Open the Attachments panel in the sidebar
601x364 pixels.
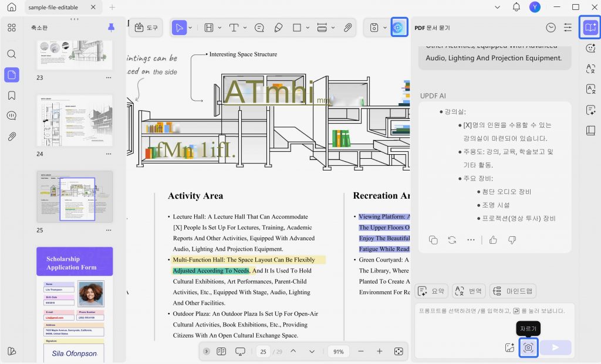[12, 136]
